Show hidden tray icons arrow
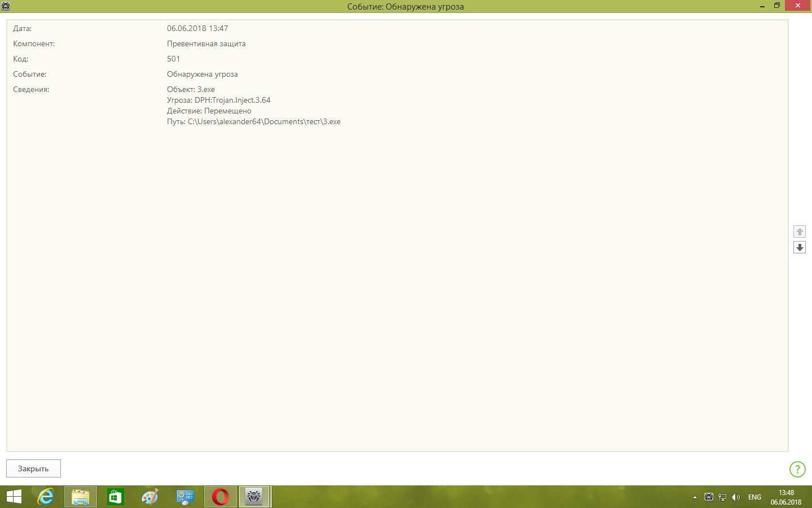 click(695, 497)
